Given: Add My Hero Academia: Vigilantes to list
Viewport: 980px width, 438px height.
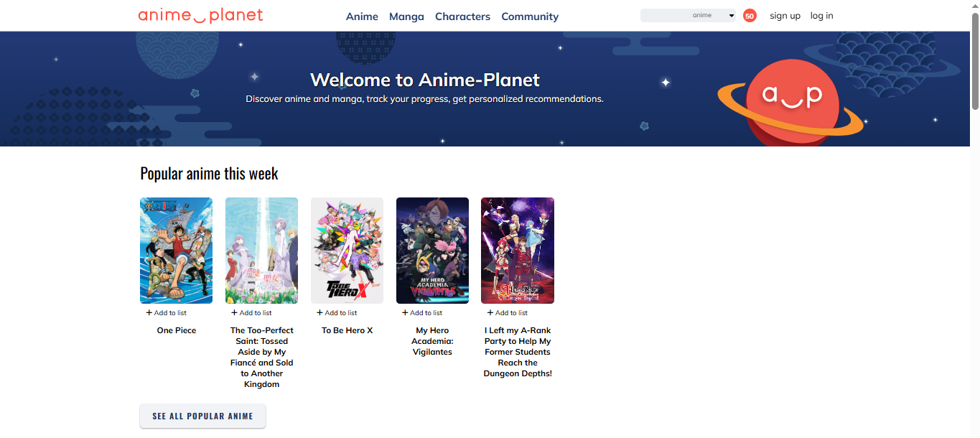Looking at the screenshot, I should point(423,313).
